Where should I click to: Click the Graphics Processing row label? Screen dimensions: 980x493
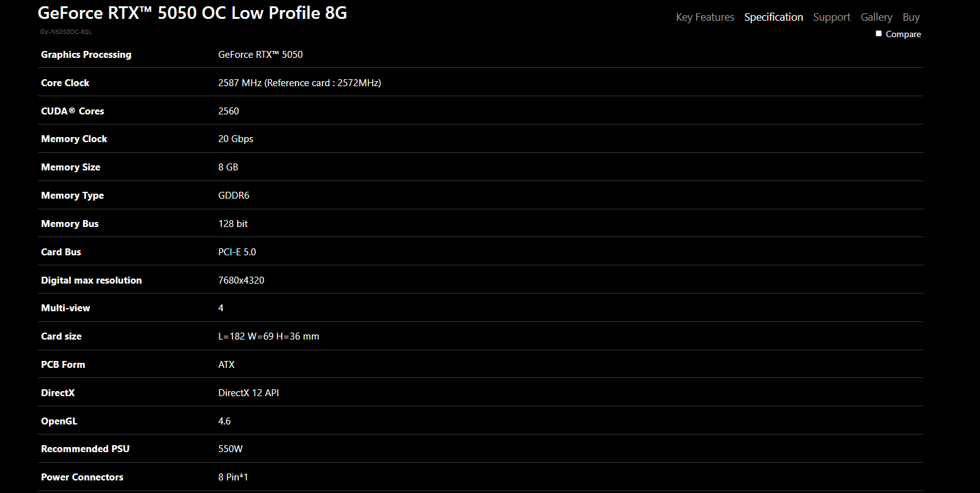[x=86, y=55]
